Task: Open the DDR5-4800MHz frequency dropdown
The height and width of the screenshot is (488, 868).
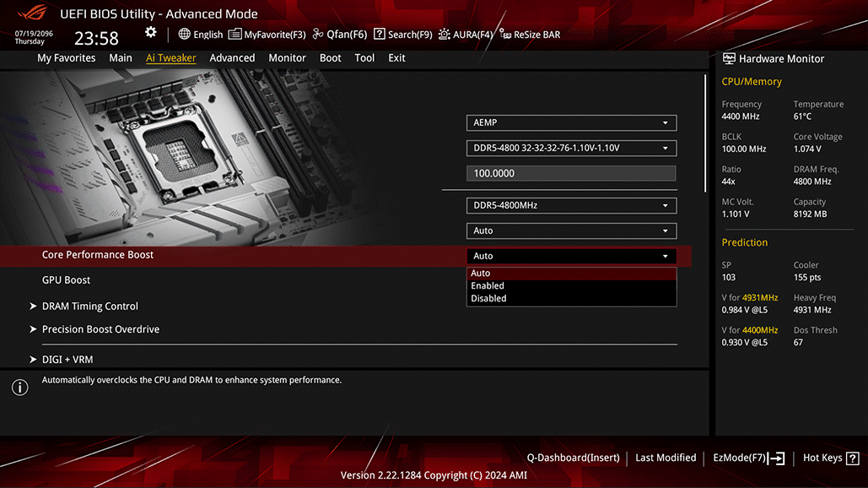Action: tap(571, 205)
